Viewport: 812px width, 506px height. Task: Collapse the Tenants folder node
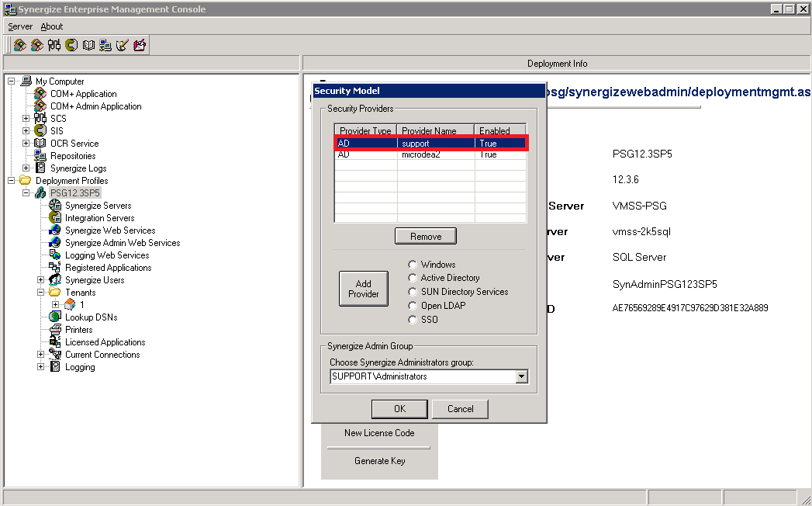click(41, 293)
